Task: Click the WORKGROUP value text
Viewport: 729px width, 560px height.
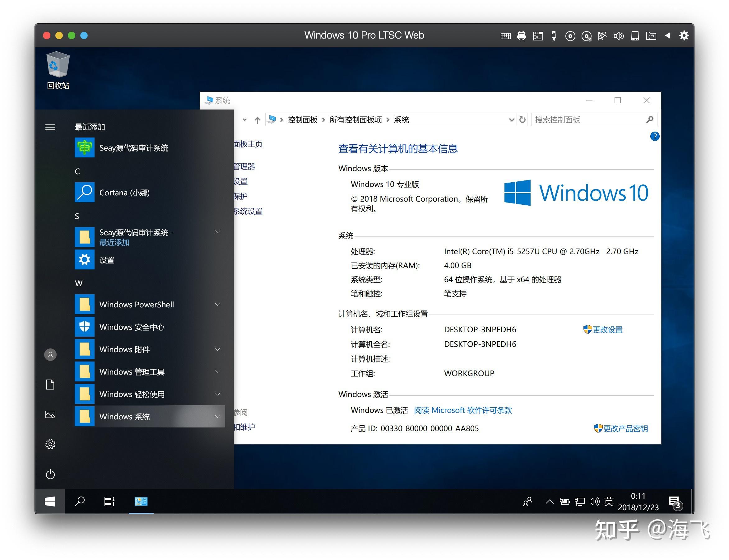Action: click(x=469, y=373)
